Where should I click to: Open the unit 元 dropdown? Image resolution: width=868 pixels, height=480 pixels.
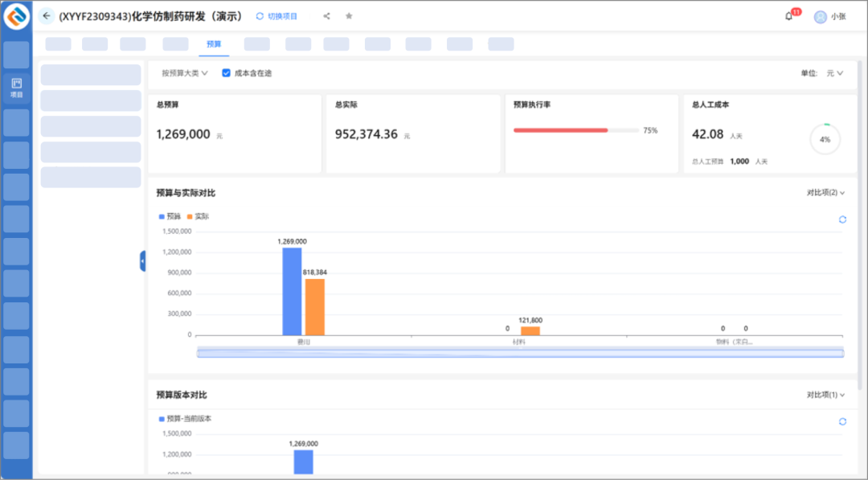[835, 73]
